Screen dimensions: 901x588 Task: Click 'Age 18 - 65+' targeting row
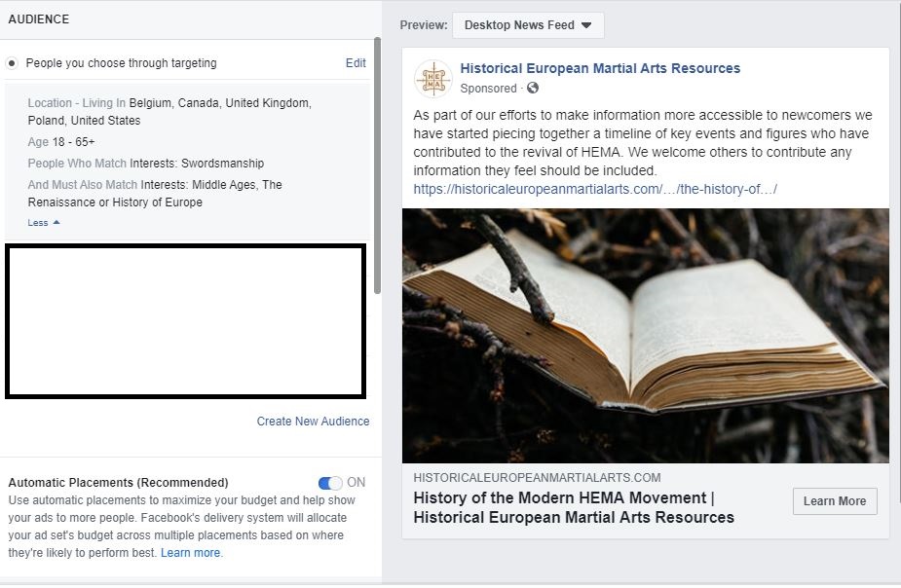click(x=61, y=142)
